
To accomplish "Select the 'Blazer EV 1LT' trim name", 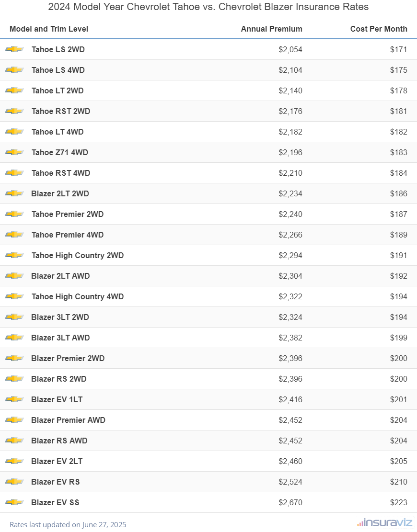I will click(57, 399).
